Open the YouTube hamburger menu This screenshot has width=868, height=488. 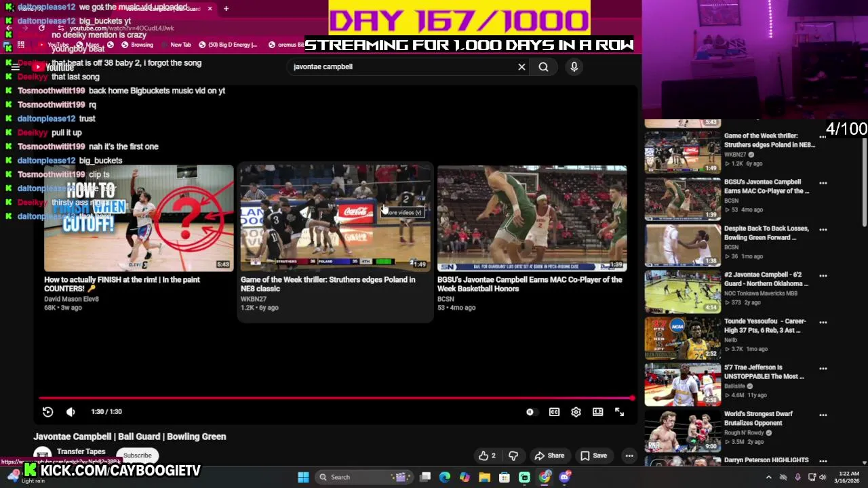(x=15, y=67)
